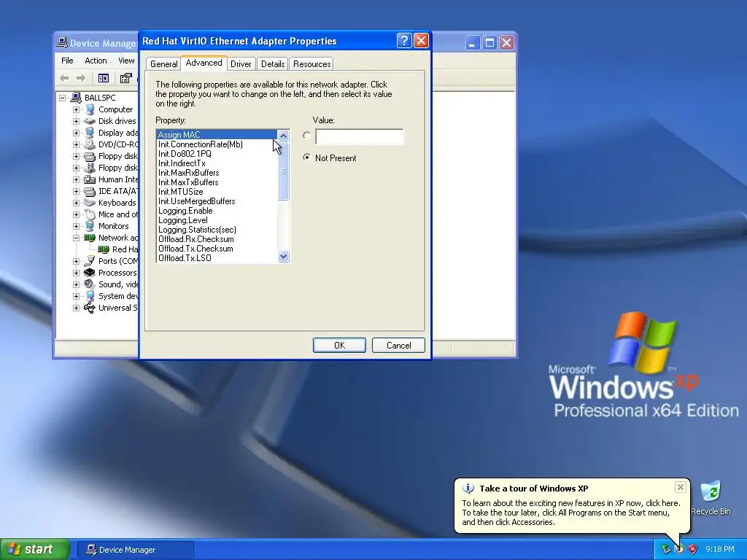Select the Mice and other pointing devices icon
Screen dimensions: 747x560
point(90,214)
